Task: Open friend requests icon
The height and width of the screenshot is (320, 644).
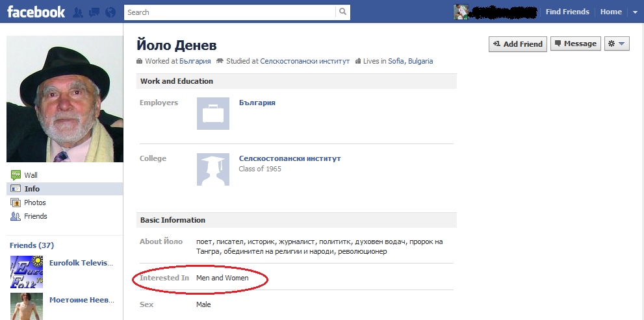Action: [x=77, y=12]
